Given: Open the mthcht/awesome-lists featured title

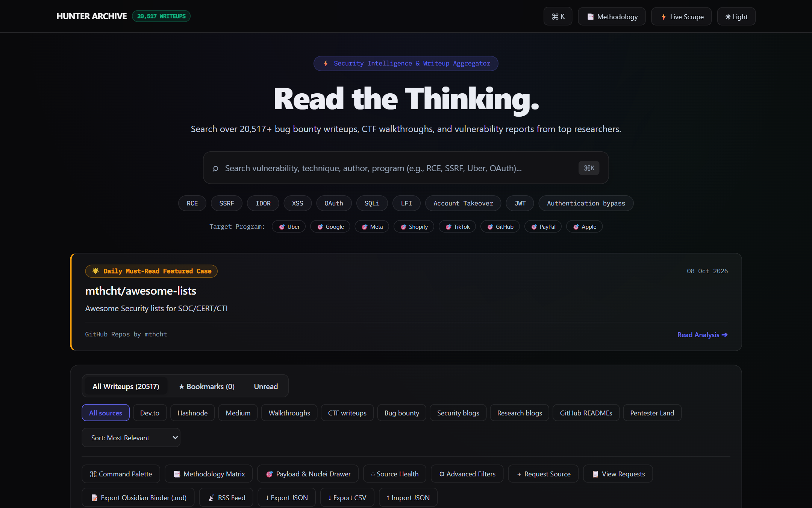Looking at the screenshot, I should coord(141,291).
